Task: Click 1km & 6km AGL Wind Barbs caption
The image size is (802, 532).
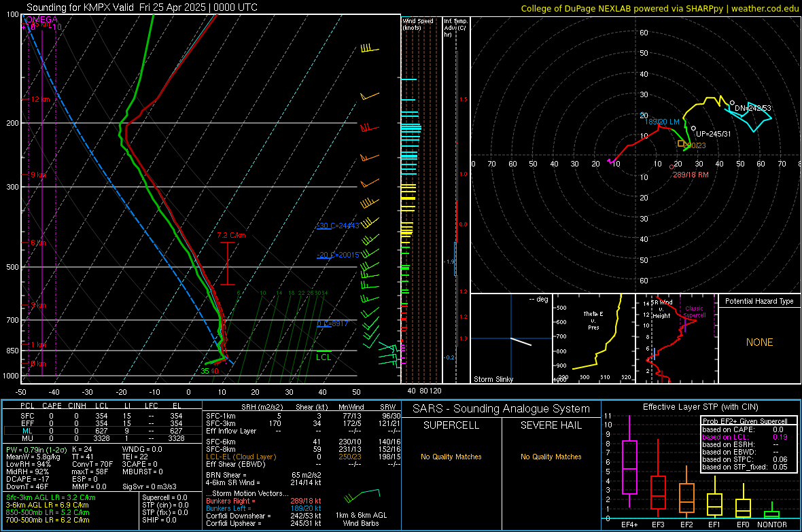Action: pyautogui.click(x=361, y=519)
